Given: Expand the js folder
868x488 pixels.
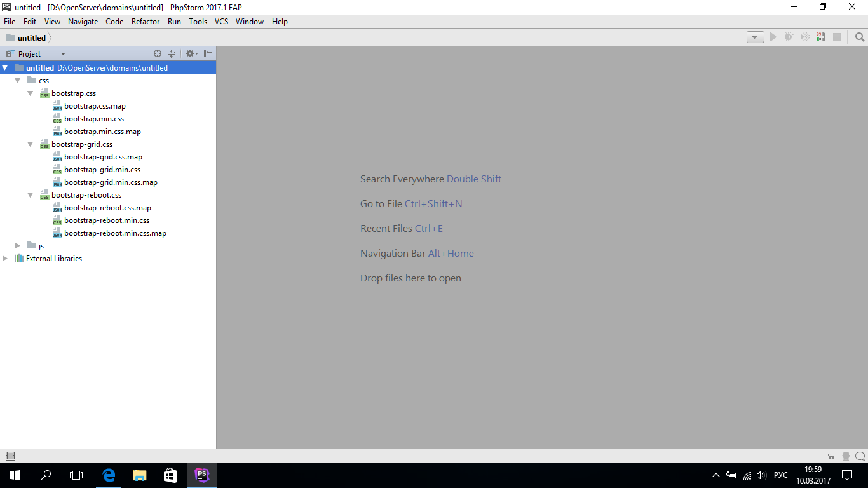Looking at the screenshot, I should pyautogui.click(x=18, y=246).
